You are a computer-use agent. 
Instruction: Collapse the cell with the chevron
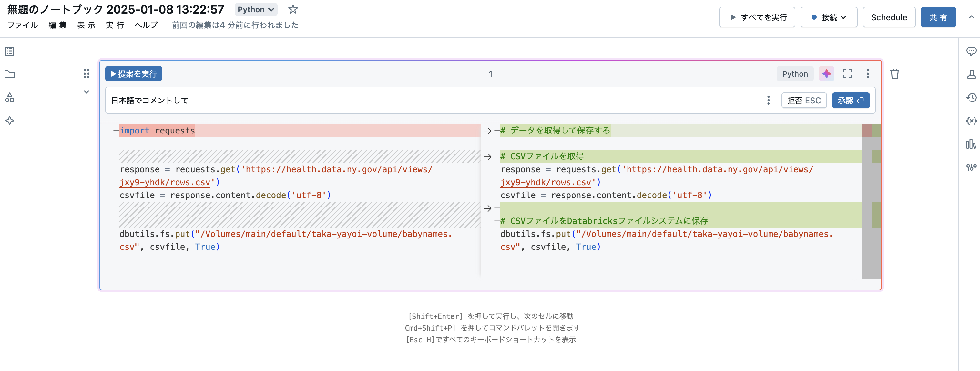[x=87, y=92]
